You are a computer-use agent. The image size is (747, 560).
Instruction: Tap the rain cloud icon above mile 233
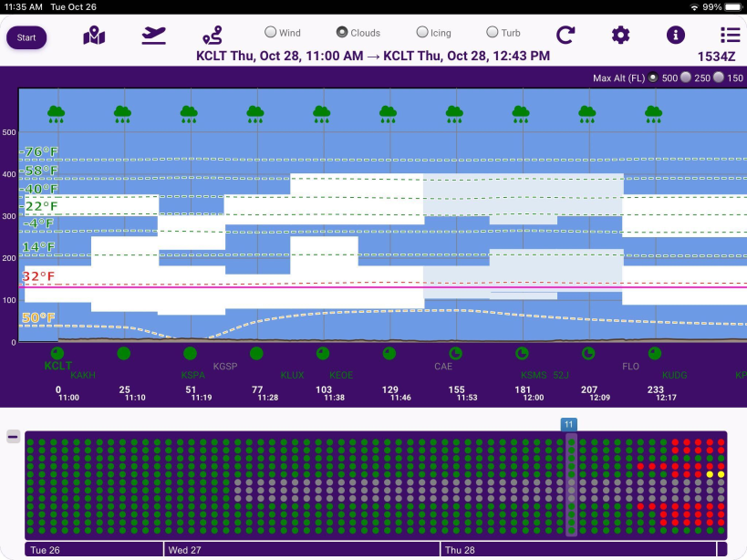[654, 114]
